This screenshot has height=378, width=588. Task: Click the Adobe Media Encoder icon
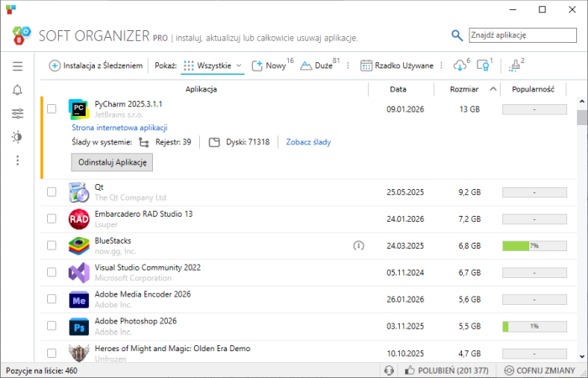click(x=79, y=300)
